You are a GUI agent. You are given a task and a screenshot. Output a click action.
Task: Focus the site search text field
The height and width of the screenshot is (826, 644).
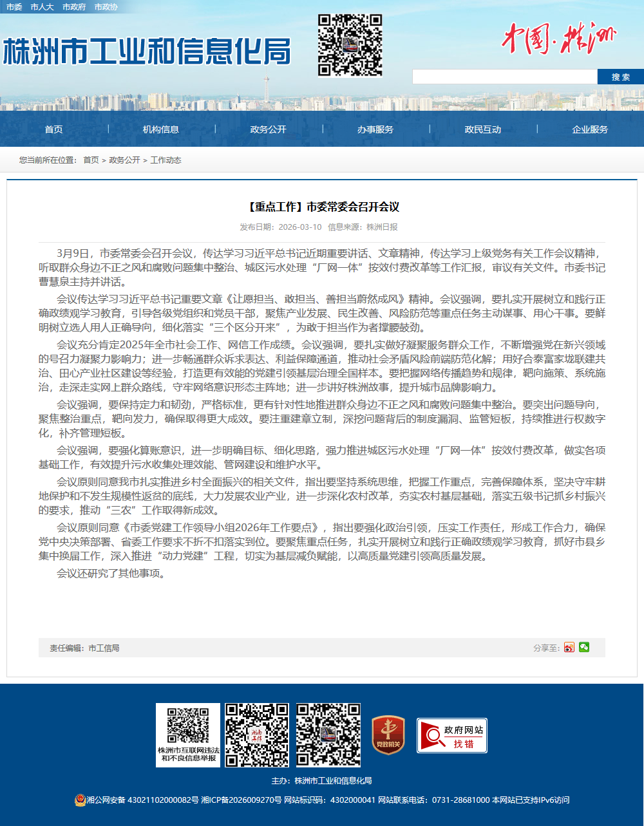(x=505, y=77)
